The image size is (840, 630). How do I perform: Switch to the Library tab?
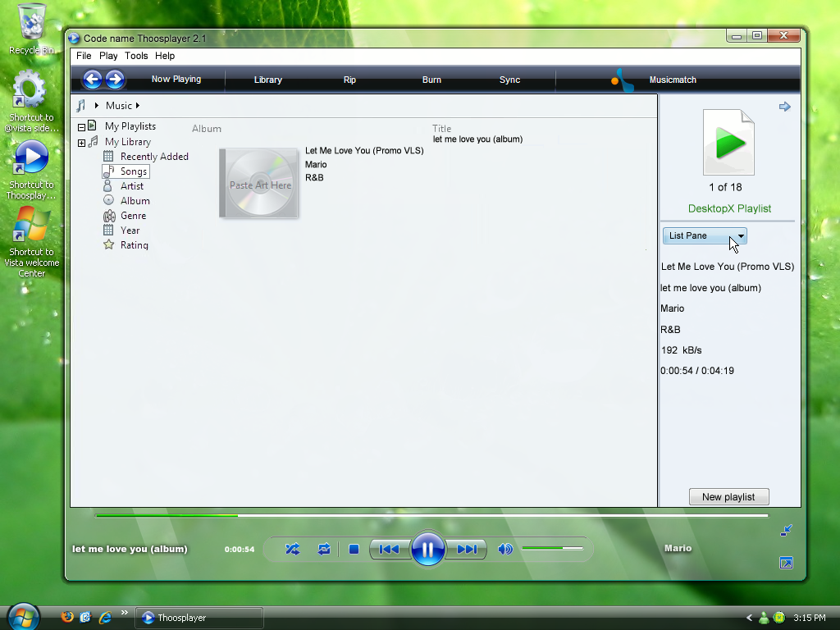(x=268, y=80)
